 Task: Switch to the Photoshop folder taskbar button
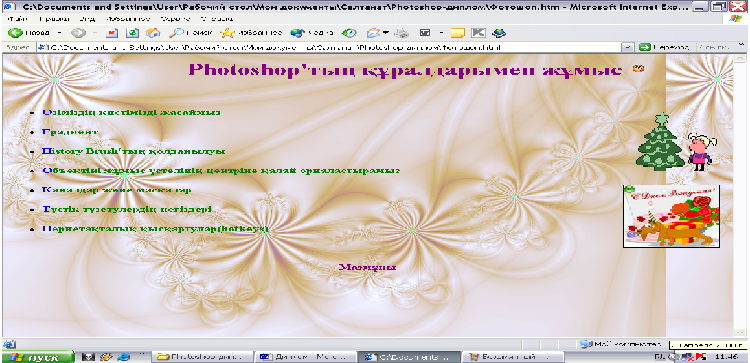(203, 357)
